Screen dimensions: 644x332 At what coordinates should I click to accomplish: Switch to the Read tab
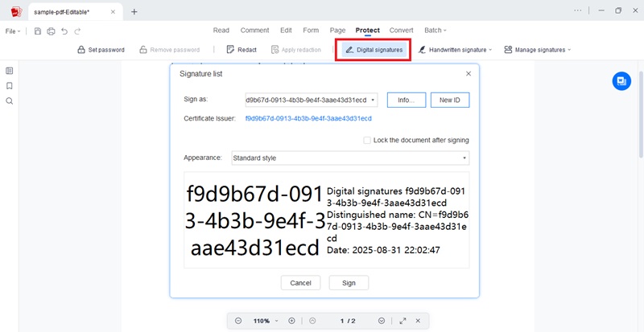pos(221,31)
